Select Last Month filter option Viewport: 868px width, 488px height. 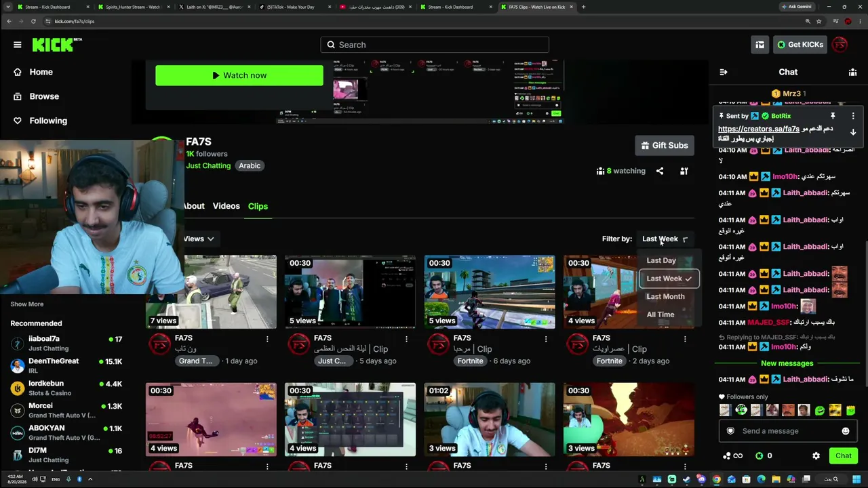(x=666, y=296)
